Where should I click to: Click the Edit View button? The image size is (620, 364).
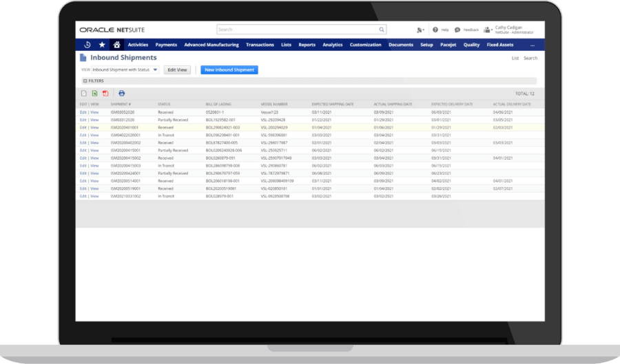[177, 70]
